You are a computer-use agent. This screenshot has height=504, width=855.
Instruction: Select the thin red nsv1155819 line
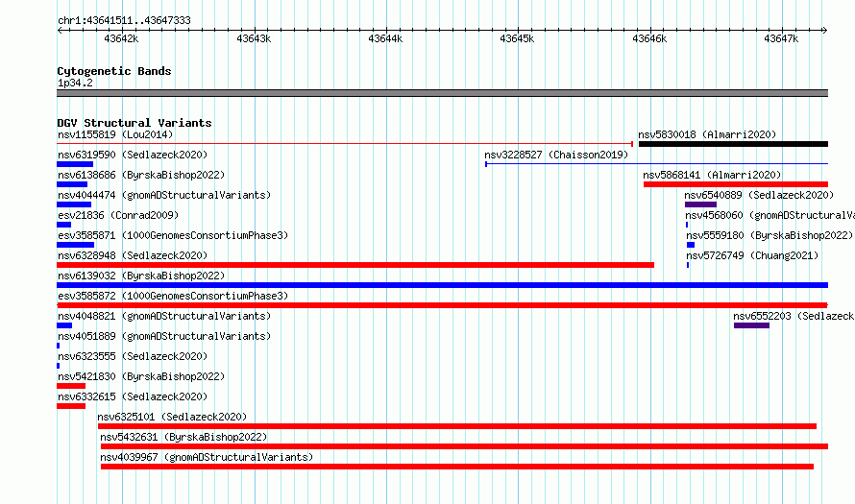click(345, 144)
